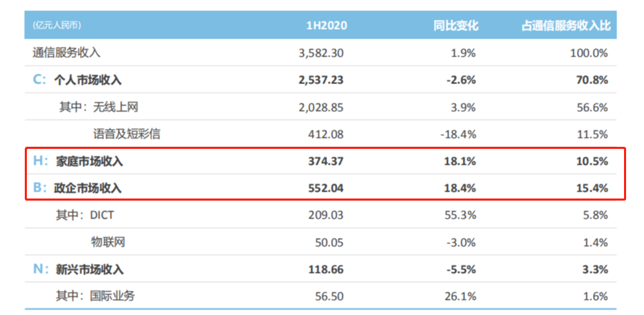Select the "DICT" row label
This screenshot has width=644, height=315.
(x=102, y=215)
